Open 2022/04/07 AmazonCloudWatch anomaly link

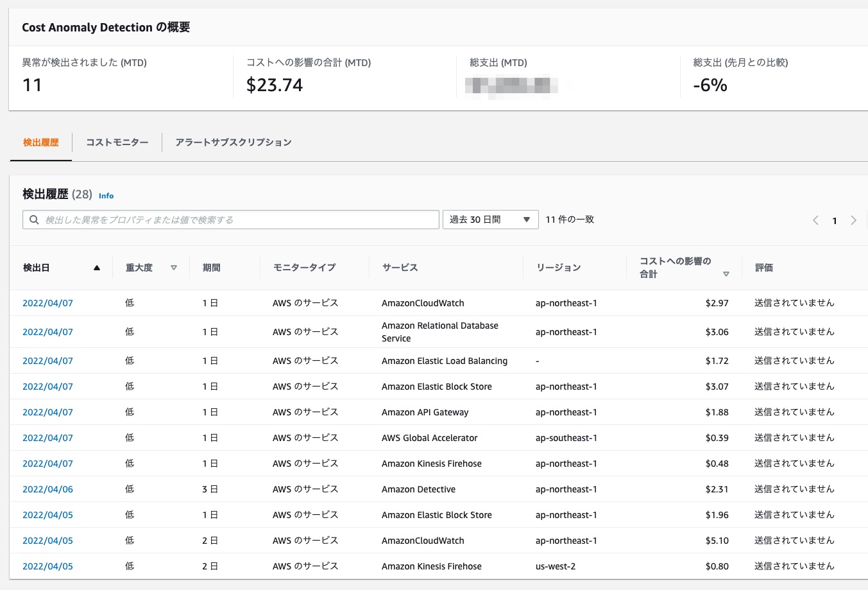(x=47, y=303)
